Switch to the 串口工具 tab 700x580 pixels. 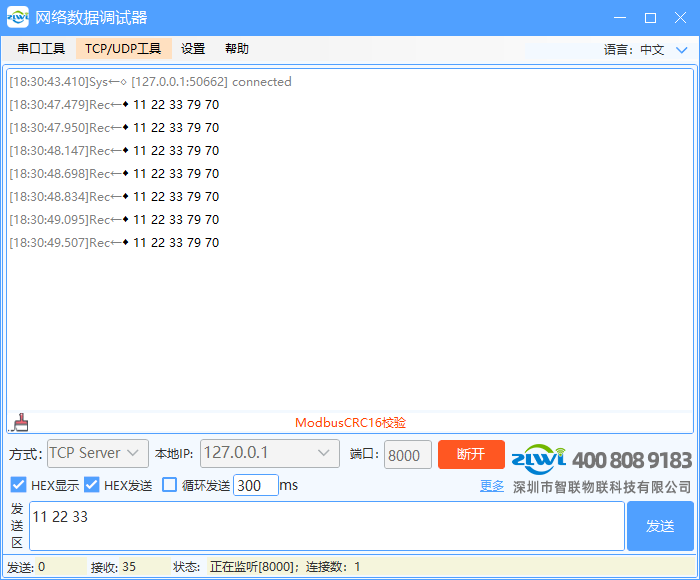[x=41, y=49]
